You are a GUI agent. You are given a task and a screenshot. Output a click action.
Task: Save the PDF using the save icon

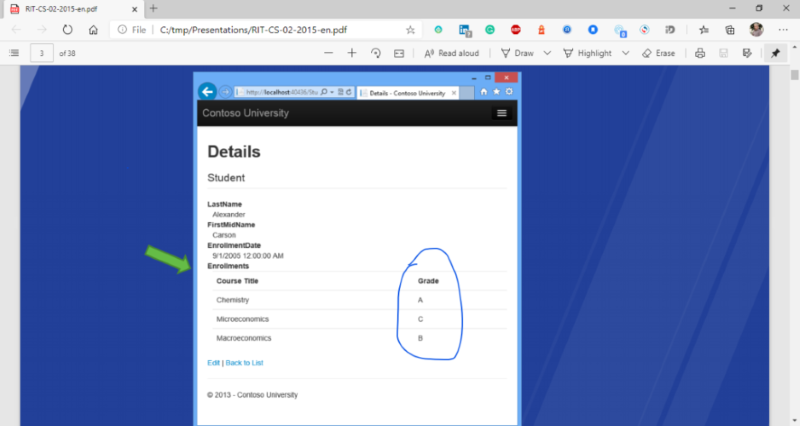pyautogui.click(x=724, y=53)
